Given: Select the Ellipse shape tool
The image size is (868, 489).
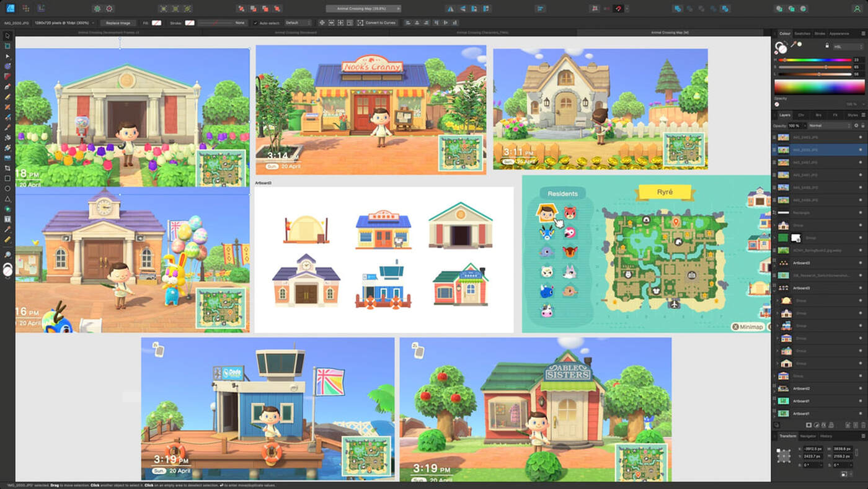Looking at the screenshot, I should 7,188.
